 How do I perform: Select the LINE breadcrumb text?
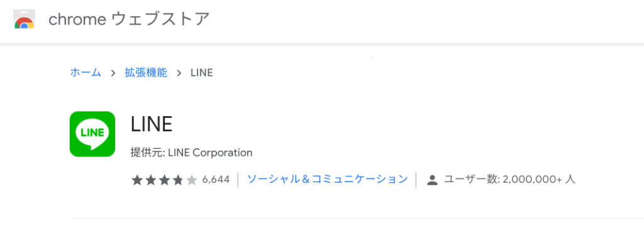202,73
